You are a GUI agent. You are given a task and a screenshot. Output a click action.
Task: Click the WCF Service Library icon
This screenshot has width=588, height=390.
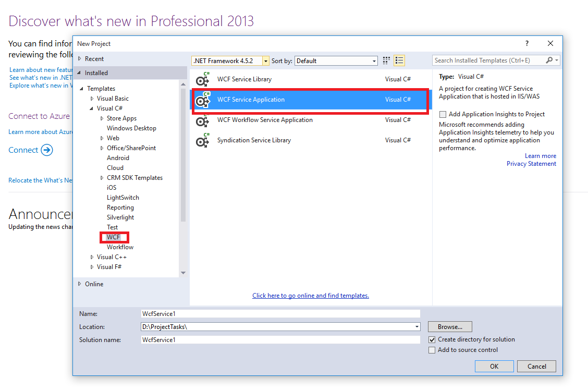click(x=203, y=79)
